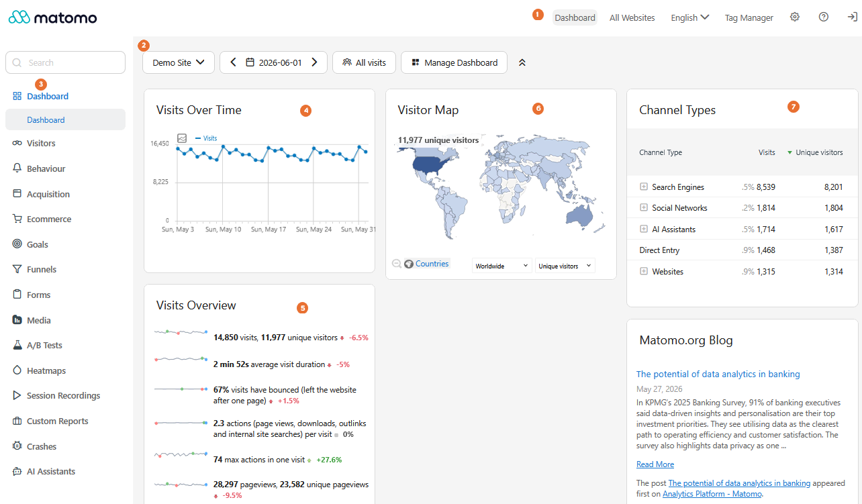Click the Read More link
The image size is (862, 504).
pyautogui.click(x=655, y=464)
